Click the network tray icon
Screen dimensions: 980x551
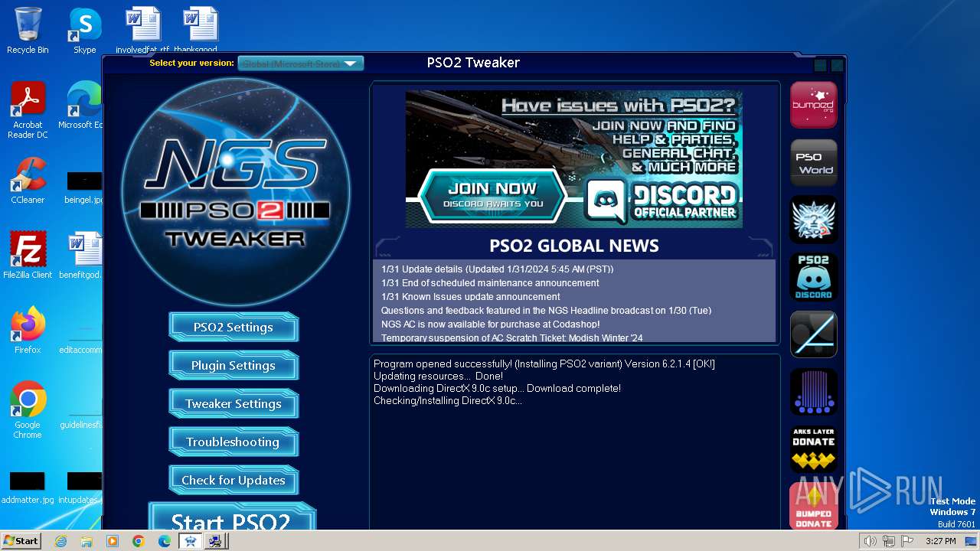coord(888,541)
